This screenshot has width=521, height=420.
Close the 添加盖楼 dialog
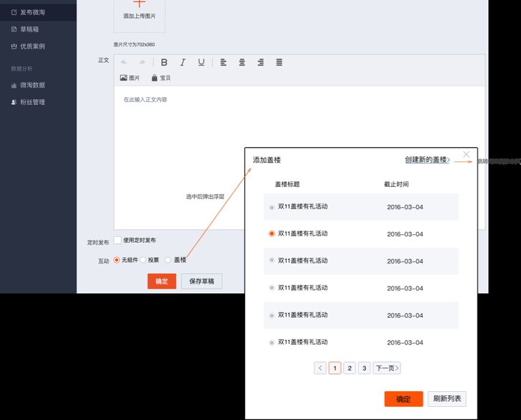pyautogui.click(x=466, y=154)
